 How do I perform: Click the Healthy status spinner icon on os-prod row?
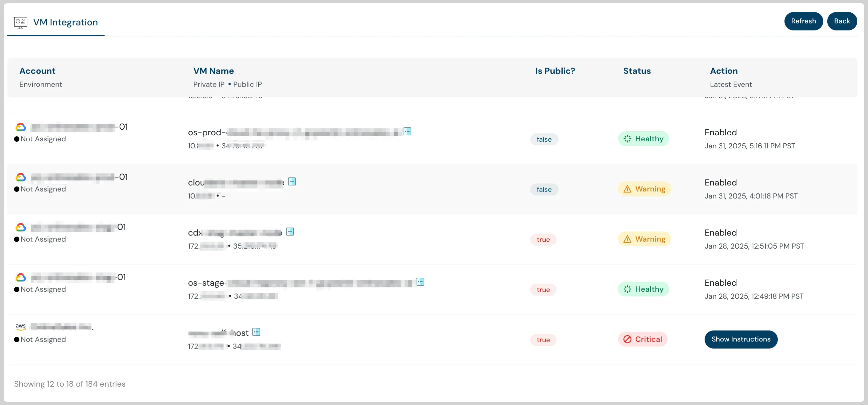point(627,138)
